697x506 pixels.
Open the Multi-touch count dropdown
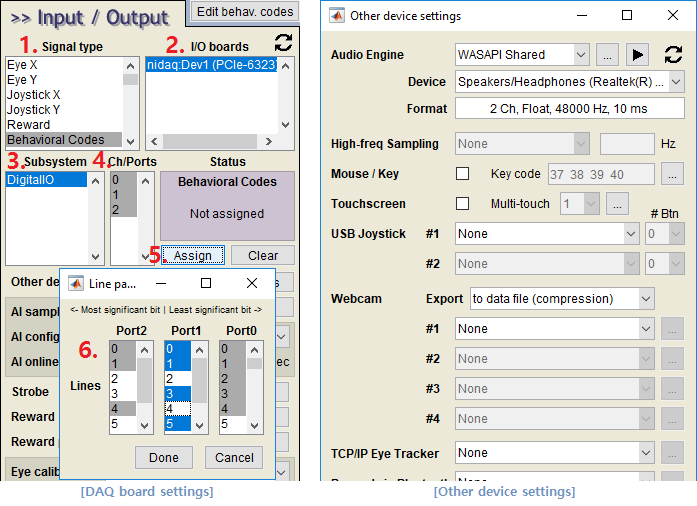pos(579,204)
